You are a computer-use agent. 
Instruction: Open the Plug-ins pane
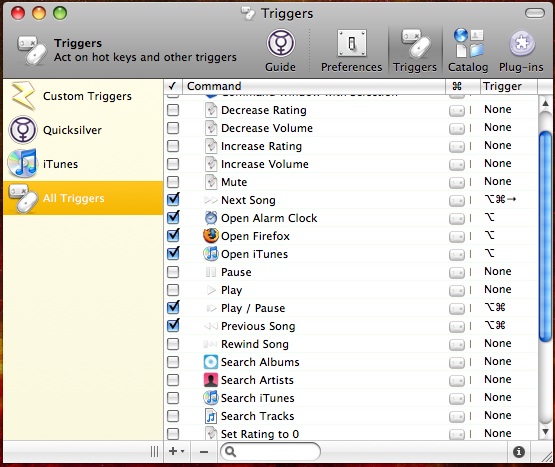[521, 51]
